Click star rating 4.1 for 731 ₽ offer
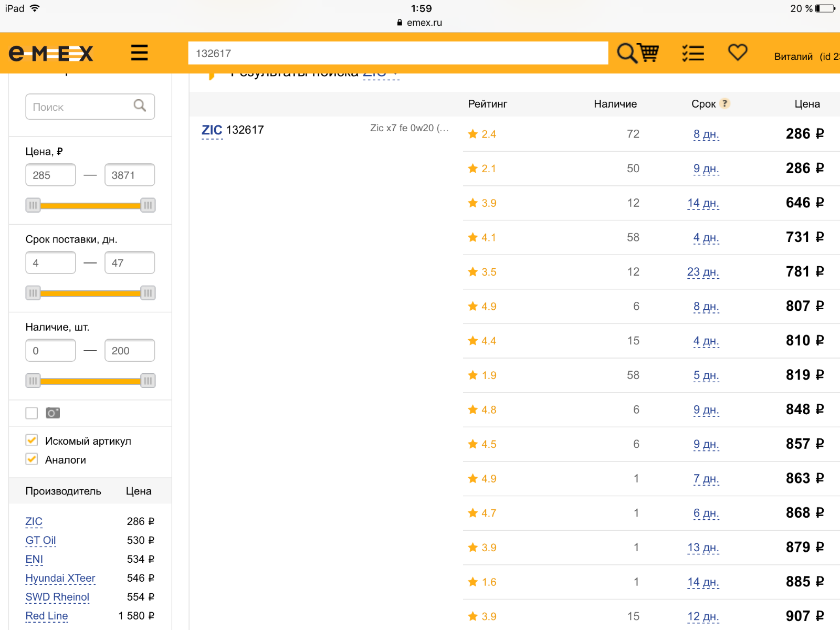840x630 pixels. coord(482,237)
